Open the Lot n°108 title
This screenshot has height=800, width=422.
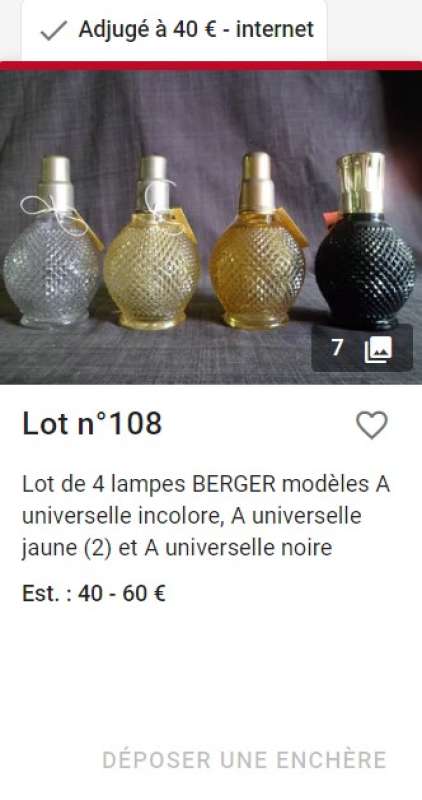92,423
